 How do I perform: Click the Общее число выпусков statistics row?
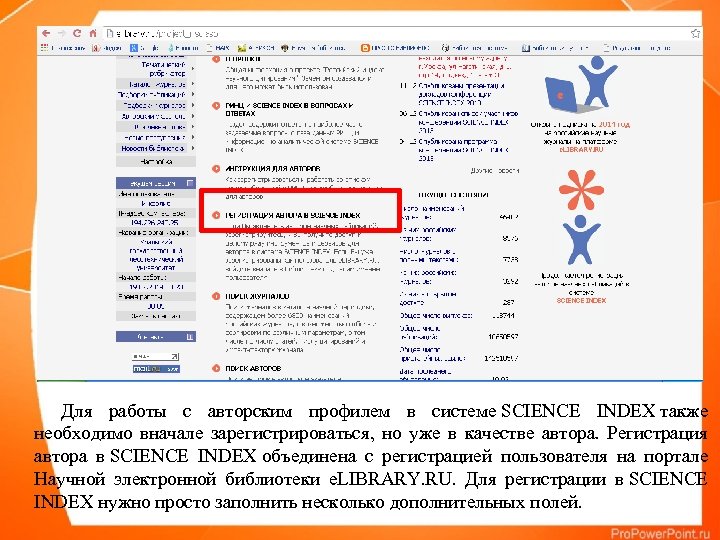click(x=458, y=315)
